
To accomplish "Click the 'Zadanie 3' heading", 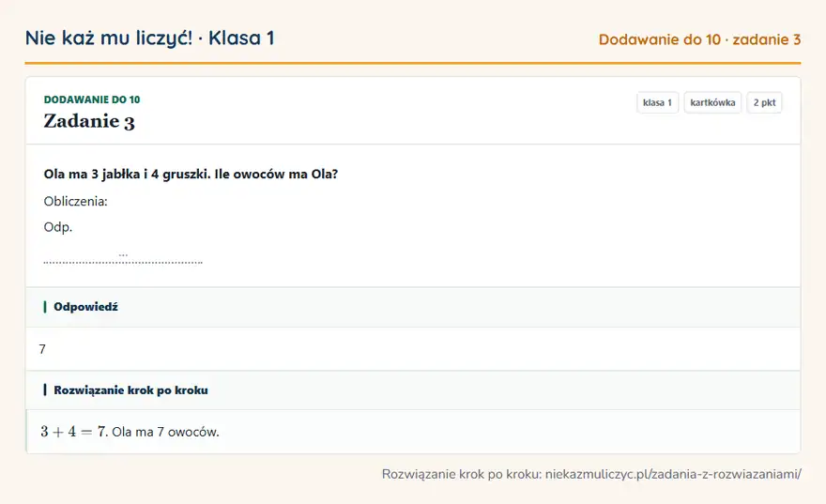I will coord(89,122).
